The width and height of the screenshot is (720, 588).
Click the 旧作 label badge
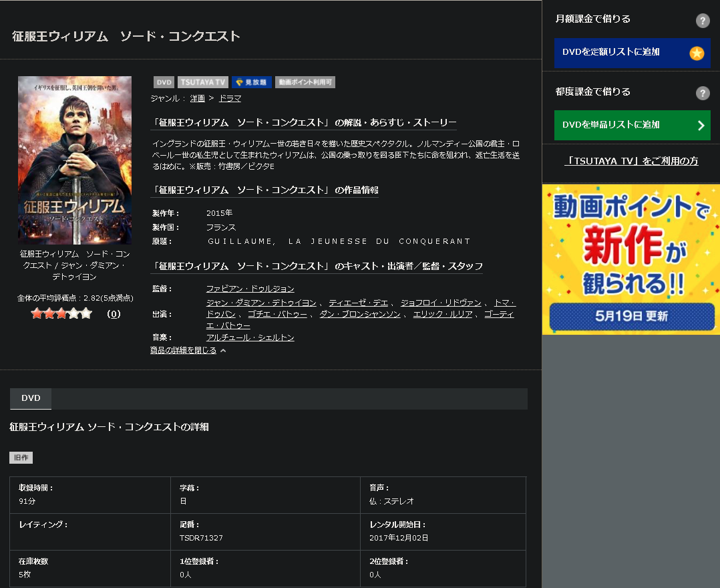[21, 458]
